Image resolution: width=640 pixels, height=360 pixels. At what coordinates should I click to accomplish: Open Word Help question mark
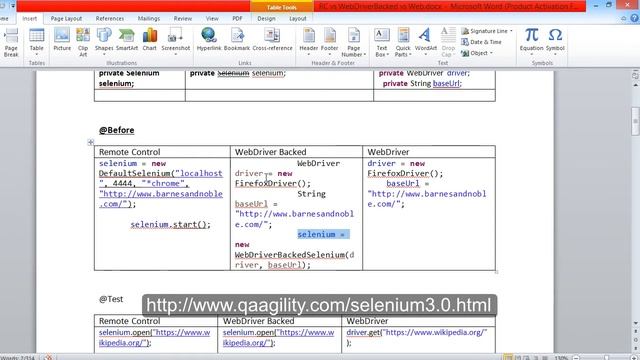[634, 18]
